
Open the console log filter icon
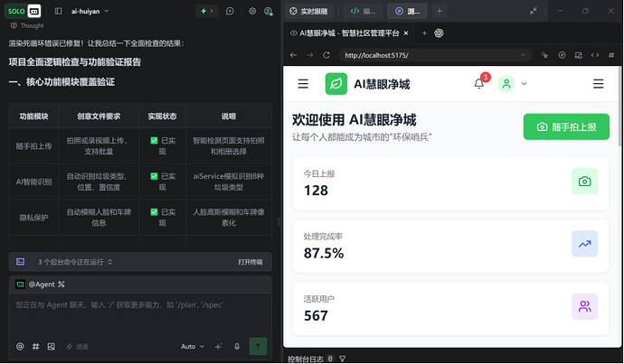click(x=342, y=359)
